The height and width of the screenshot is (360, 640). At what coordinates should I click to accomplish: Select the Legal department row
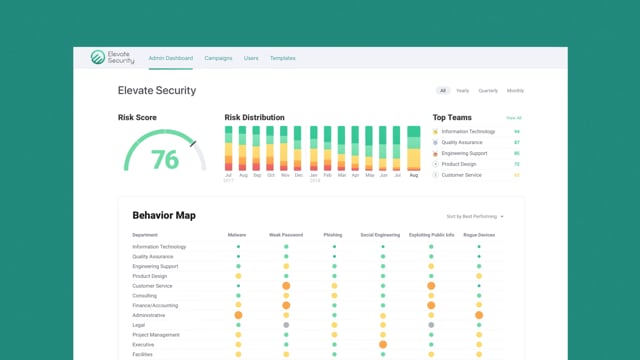pyautogui.click(x=318, y=325)
